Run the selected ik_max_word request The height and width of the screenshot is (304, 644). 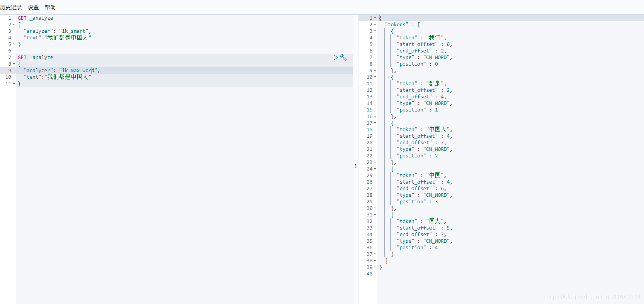335,57
